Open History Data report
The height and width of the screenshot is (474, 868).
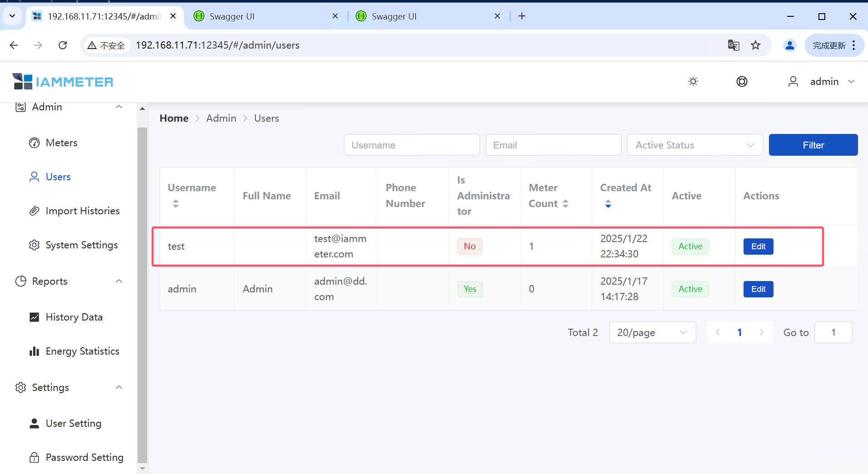(x=74, y=317)
